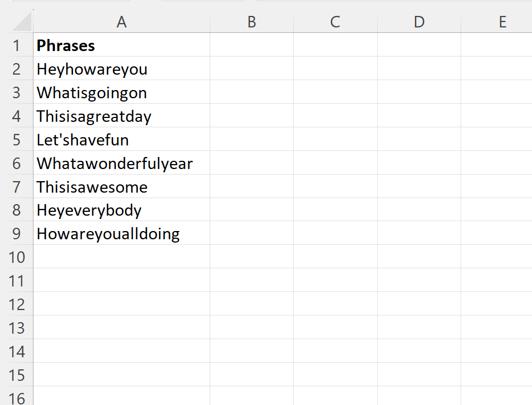Select row 5 header
The height and width of the screenshot is (405, 532).
pos(16,139)
